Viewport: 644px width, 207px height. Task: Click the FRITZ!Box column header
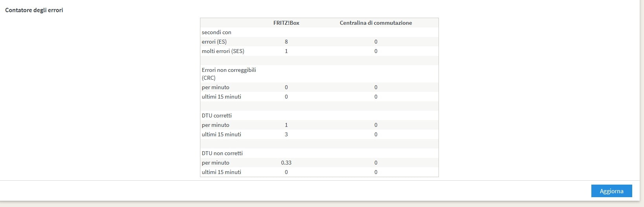click(x=286, y=23)
